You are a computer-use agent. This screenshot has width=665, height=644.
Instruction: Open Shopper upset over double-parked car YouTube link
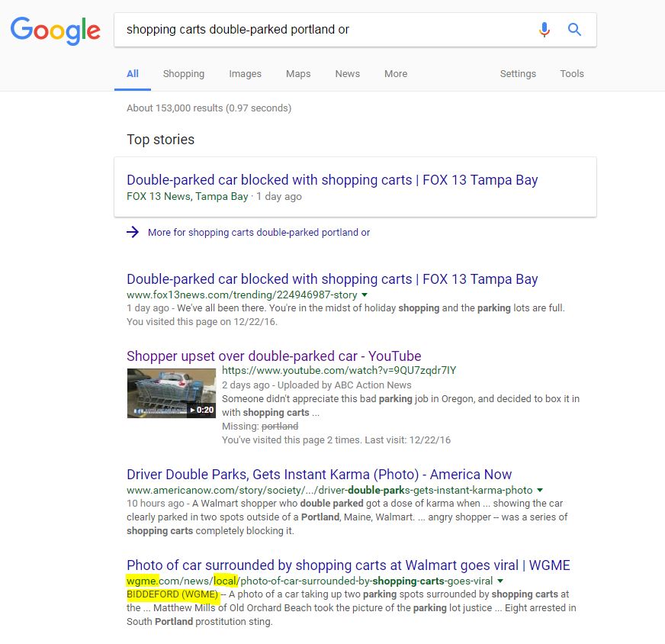click(x=274, y=356)
